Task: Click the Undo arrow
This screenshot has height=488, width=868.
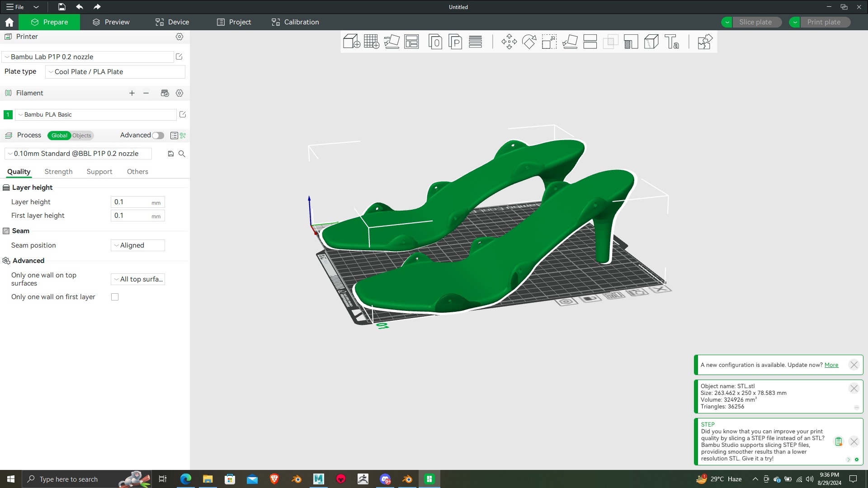Action: (80, 7)
